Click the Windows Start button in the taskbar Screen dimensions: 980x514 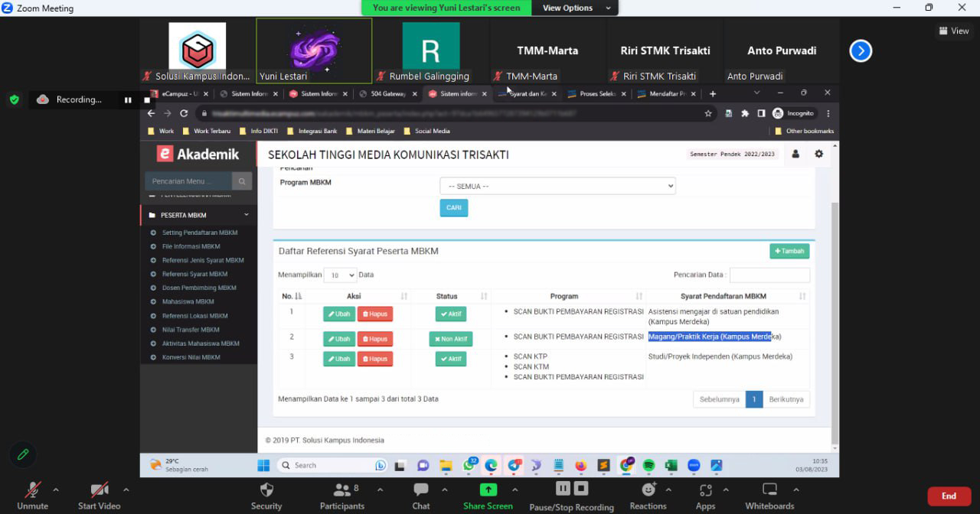(263, 465)
